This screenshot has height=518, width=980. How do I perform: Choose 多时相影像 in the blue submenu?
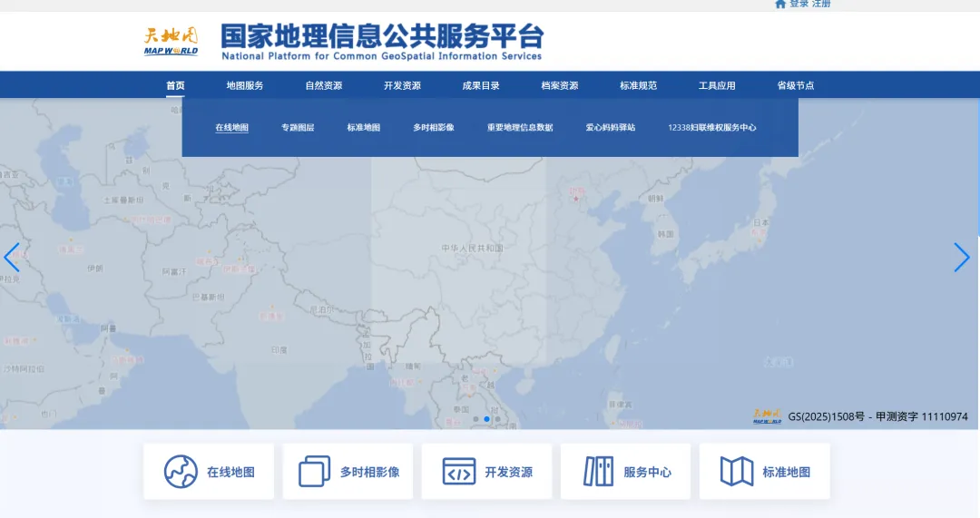coord(434,128)
